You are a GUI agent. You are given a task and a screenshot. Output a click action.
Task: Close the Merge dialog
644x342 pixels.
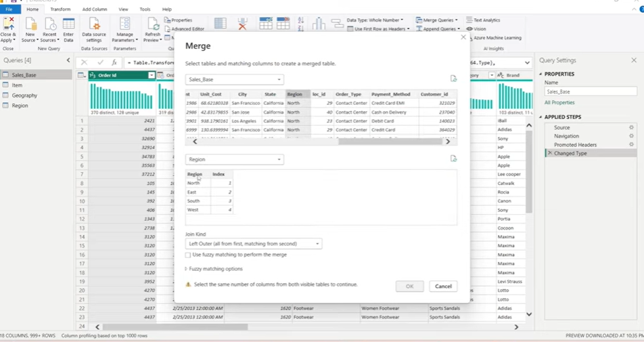(x=463, y=37)
